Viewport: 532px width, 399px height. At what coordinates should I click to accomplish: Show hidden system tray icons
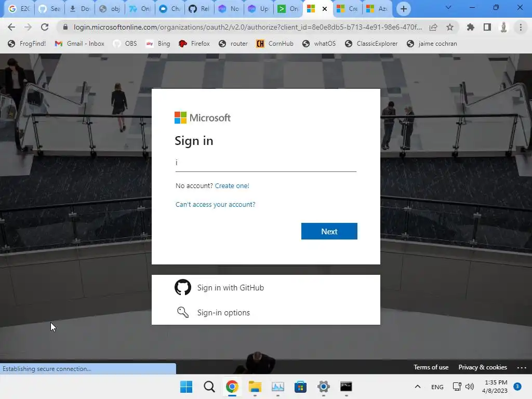coord(418,387)
